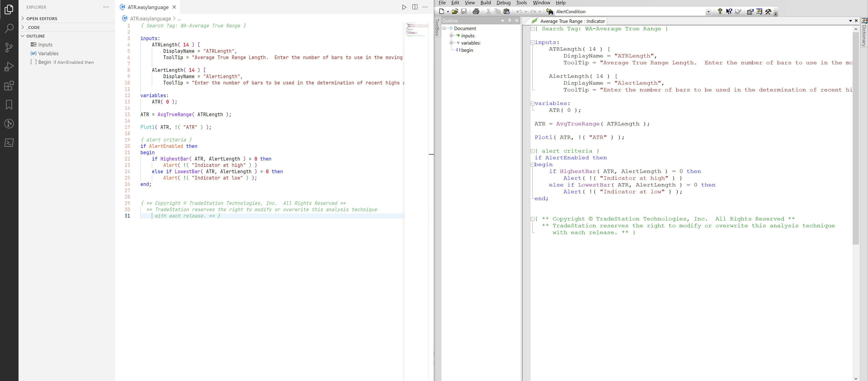The width and height of the screenshot is (868, 381).
Task: Open the Search view in the activity bar
Action: click(x=9, y=28)
